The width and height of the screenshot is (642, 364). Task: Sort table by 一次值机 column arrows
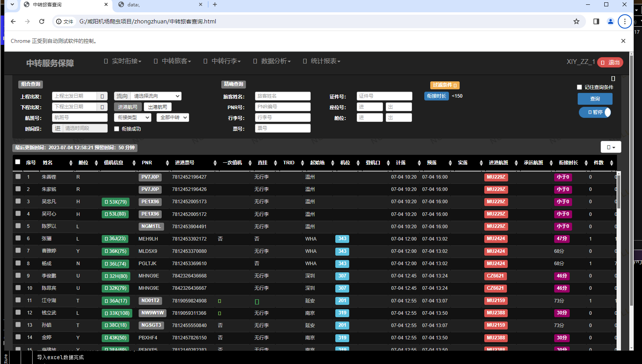coord(250,163)
